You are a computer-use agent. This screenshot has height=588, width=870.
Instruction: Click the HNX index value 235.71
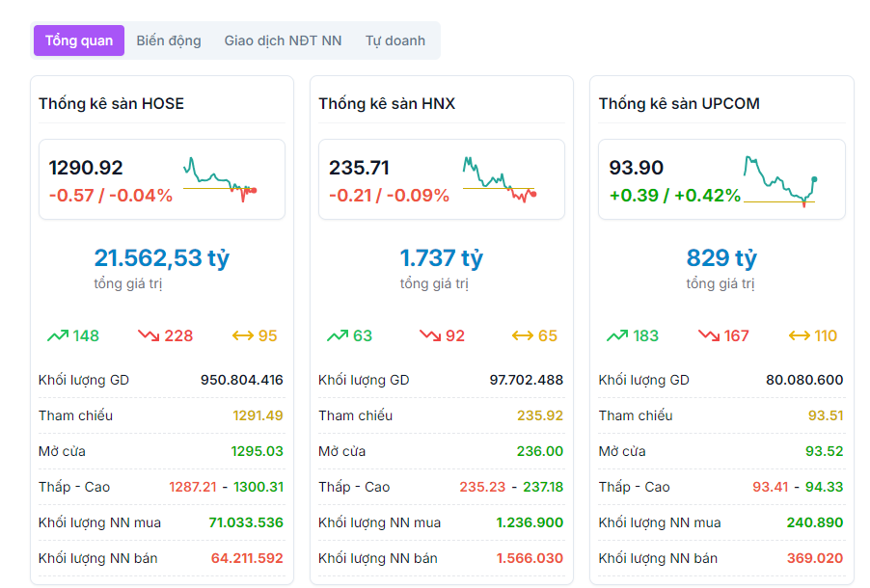click(x=359, y=168)
